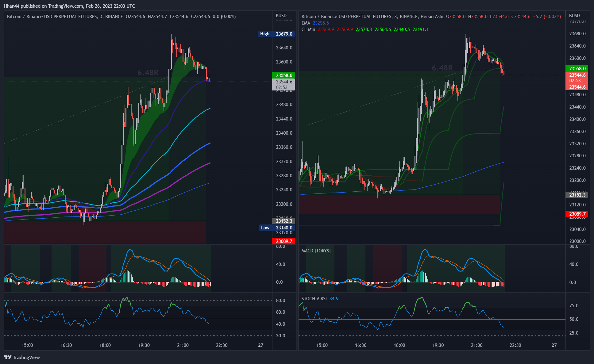594x364 pixels.
Task: Click the TradingView logo in the footer
Action: coord(22,357)
